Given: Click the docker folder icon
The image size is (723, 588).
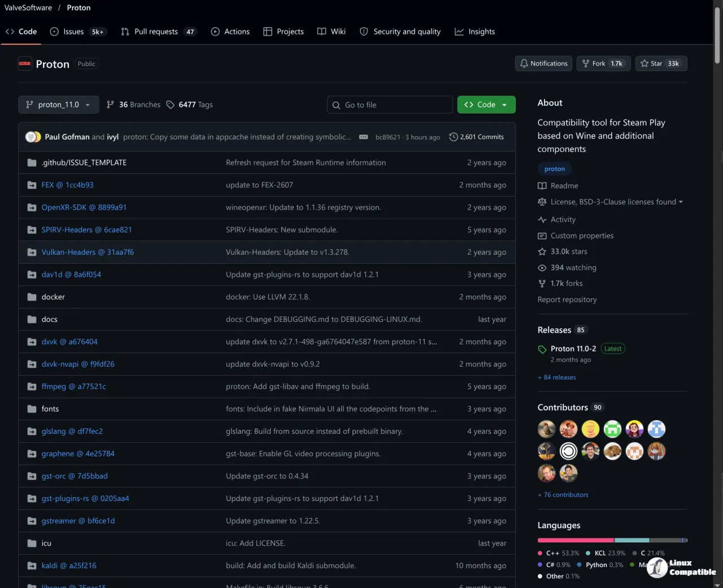Looking at the screenshot, I should tap(32, 297).
